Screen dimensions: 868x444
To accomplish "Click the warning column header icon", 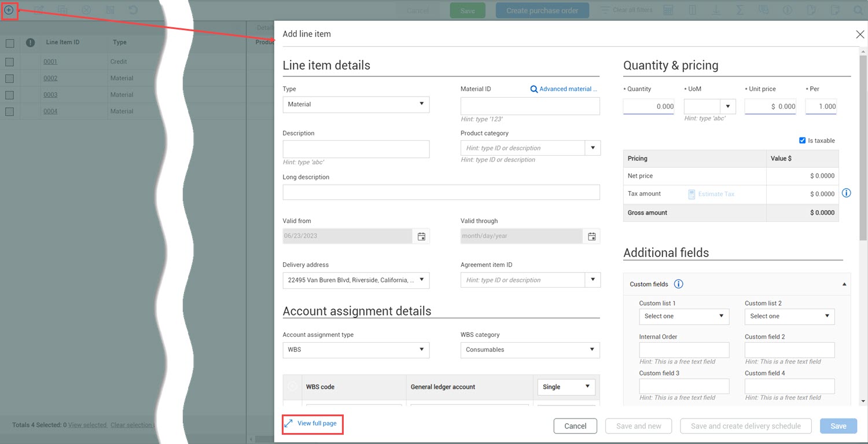I will tap(30, 42).
